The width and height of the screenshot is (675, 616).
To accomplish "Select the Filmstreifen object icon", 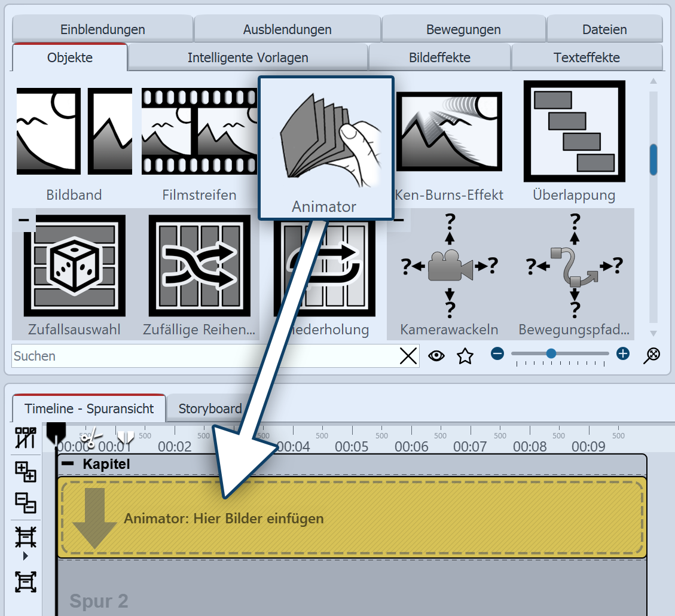I will (199, 131).
